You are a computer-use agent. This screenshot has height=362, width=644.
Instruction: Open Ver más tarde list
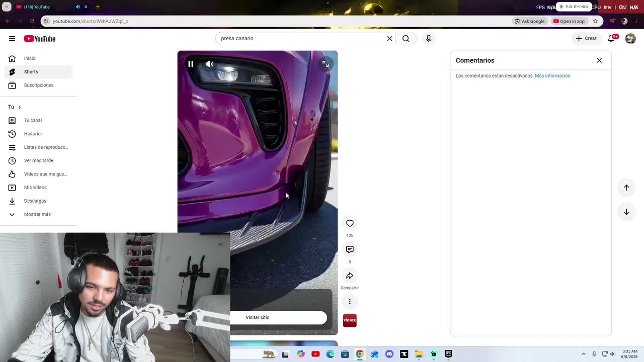[38, 161]
